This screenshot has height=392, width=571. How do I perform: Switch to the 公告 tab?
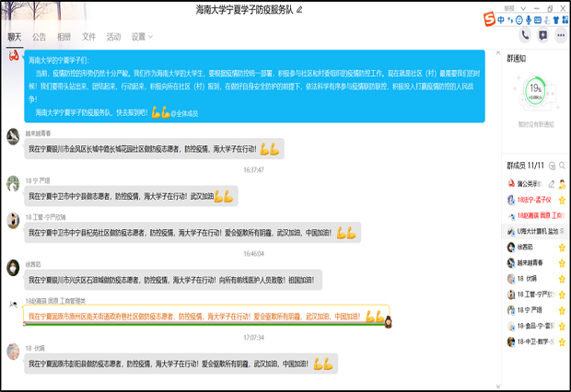point(39,37)
